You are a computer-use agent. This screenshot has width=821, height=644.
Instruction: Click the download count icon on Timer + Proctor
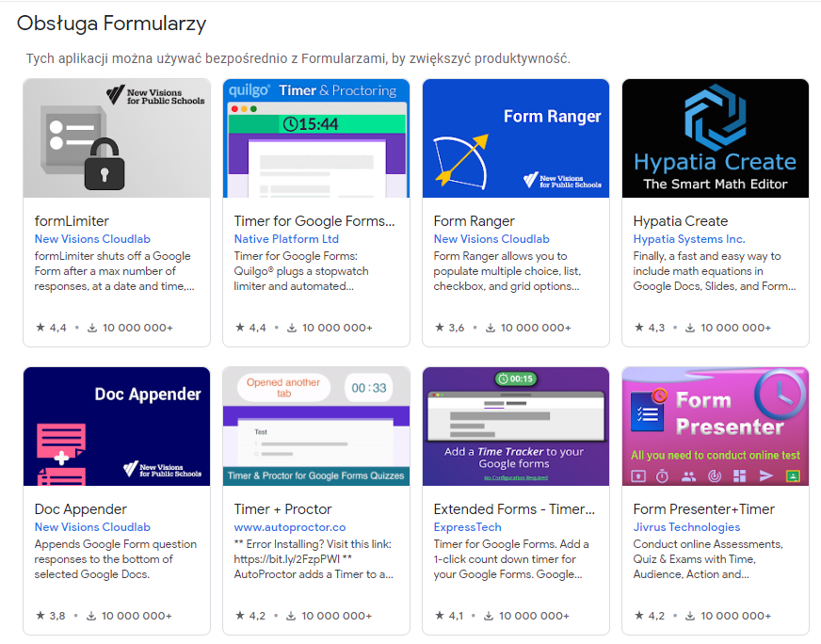click(291, 616)
